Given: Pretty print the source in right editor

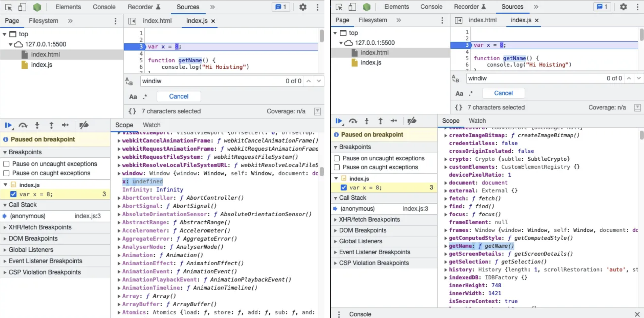Looking at the screenshot, I should (x=459, y=107).
